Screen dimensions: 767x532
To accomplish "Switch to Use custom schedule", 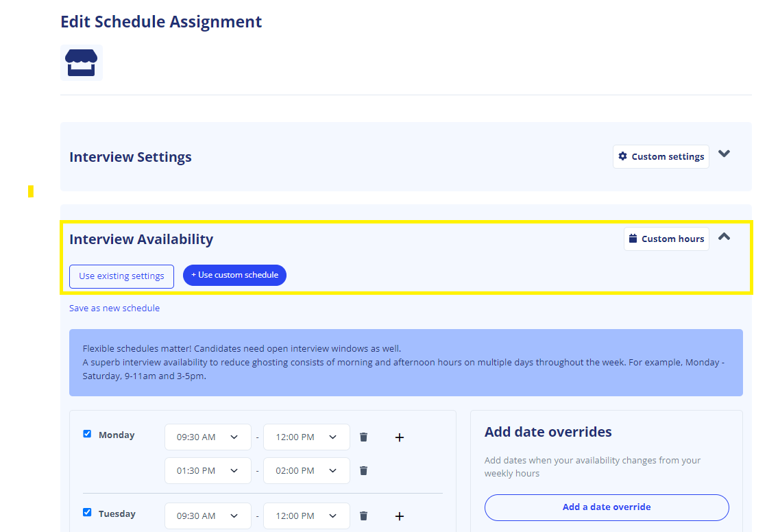I will pos(234,275).
